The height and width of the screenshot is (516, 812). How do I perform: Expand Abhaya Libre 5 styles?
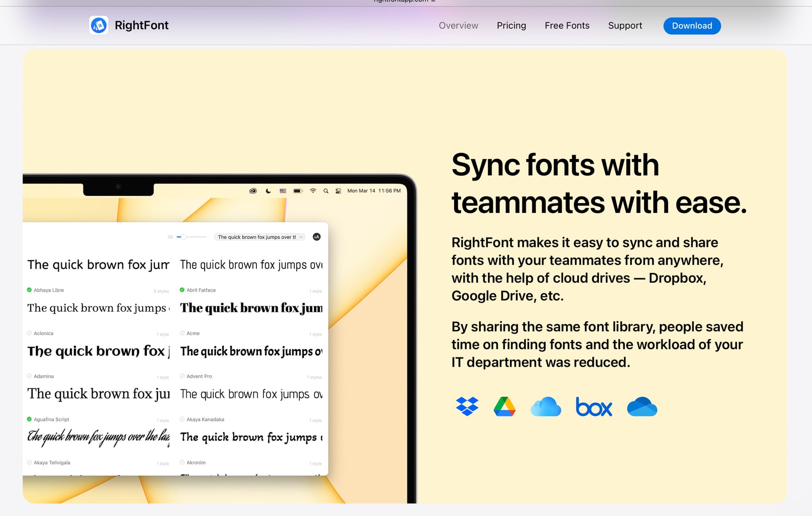[x=161, y=291]
